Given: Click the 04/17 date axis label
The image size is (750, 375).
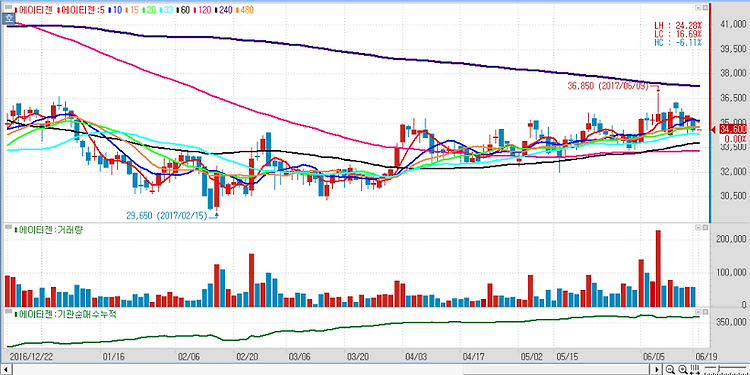Looking at the screenshot, I should coord(474,356).
